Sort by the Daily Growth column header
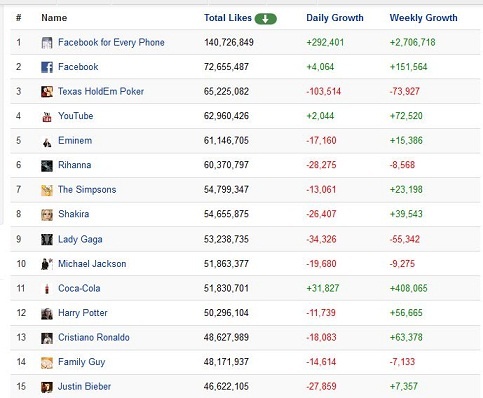 335,18
